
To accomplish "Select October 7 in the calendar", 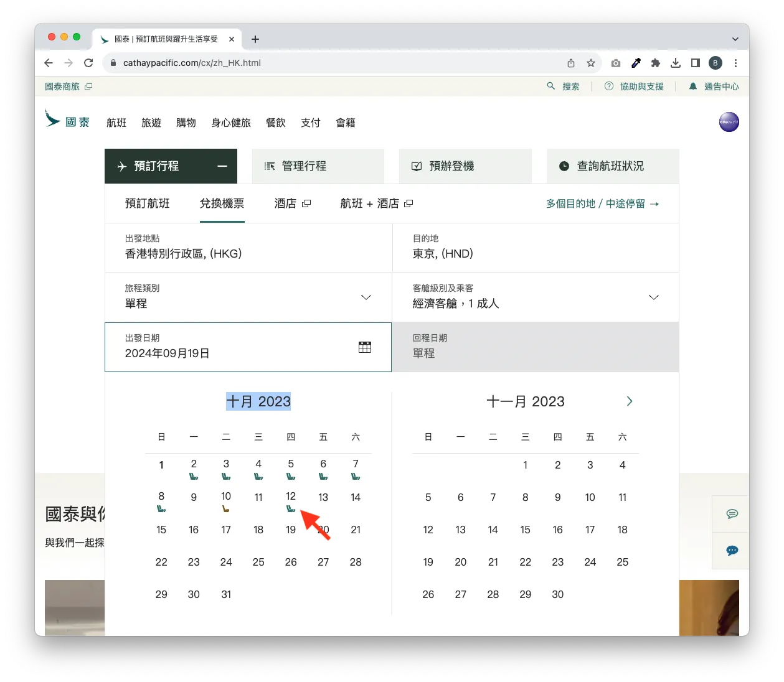I will [356, 468].
